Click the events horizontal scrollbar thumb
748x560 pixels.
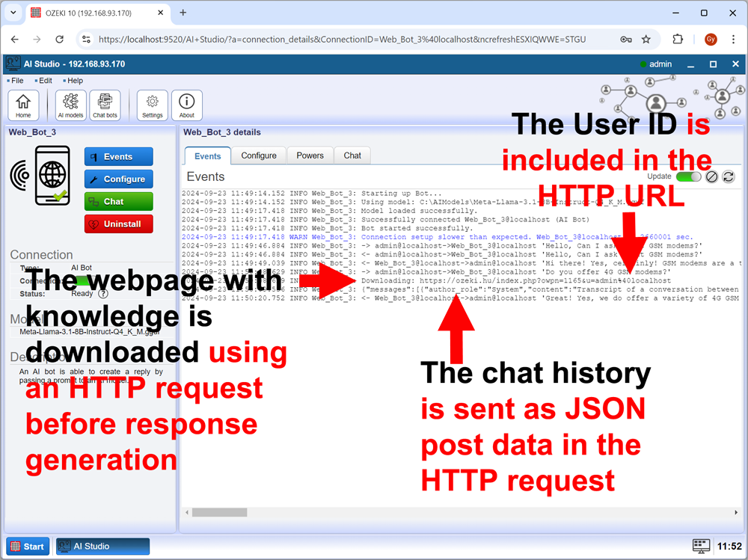pos(219,512)
